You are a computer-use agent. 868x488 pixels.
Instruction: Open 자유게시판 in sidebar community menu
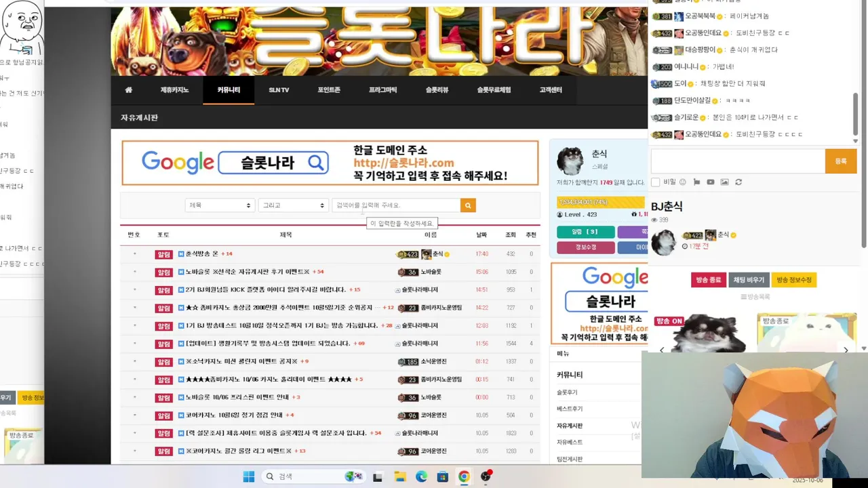click(x=570, y=426)
